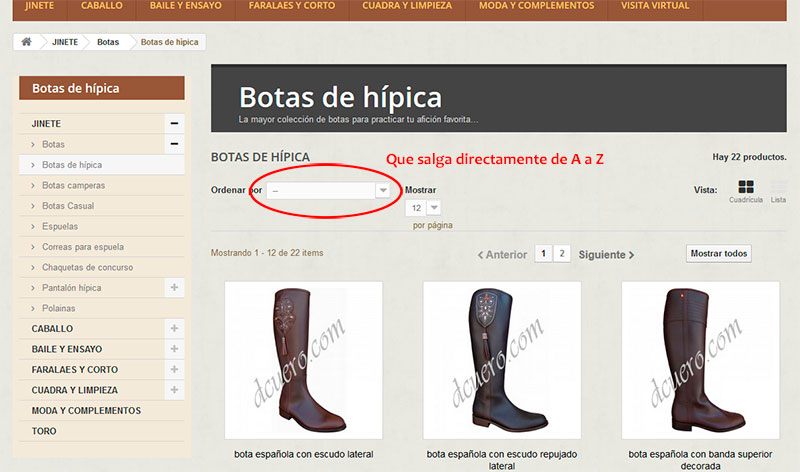
Task: Open JINETE top menu
Action: pyautogui.click(x=39, y=6)
